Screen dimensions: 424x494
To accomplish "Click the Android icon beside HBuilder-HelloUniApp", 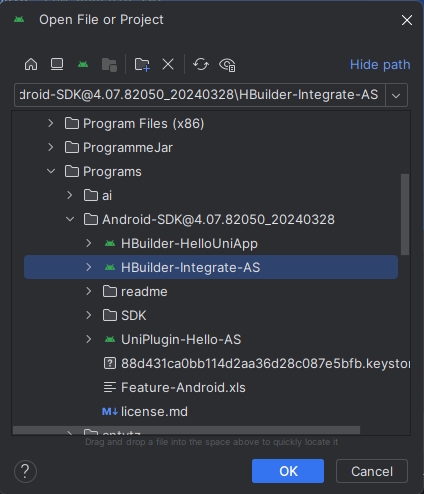I will click(x=110, y=243).
